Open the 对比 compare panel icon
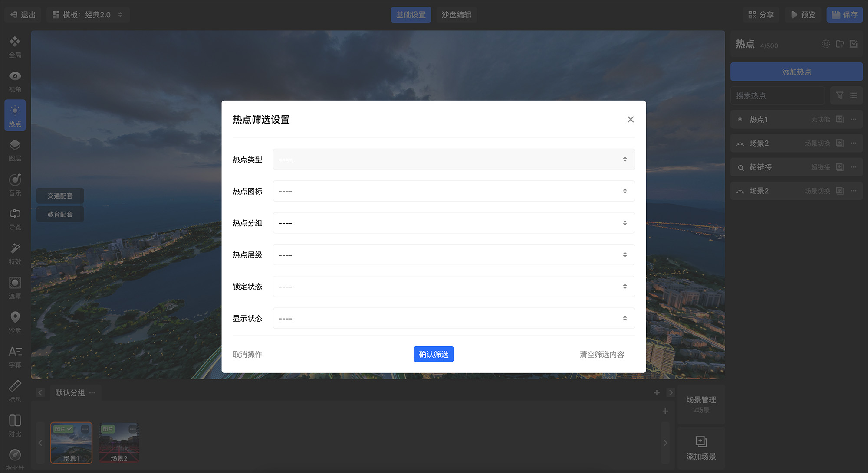The image size is (868, 473). [x=15, y=421]
